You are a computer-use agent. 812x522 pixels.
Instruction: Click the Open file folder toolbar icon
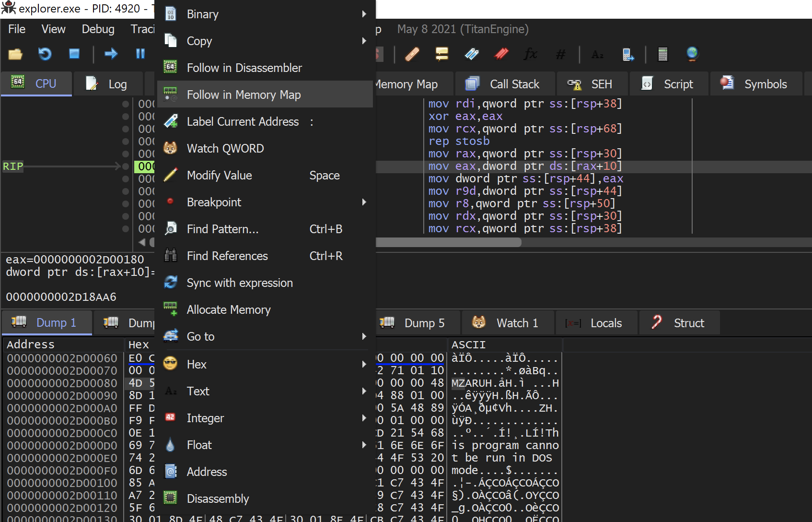pos(15,54)
